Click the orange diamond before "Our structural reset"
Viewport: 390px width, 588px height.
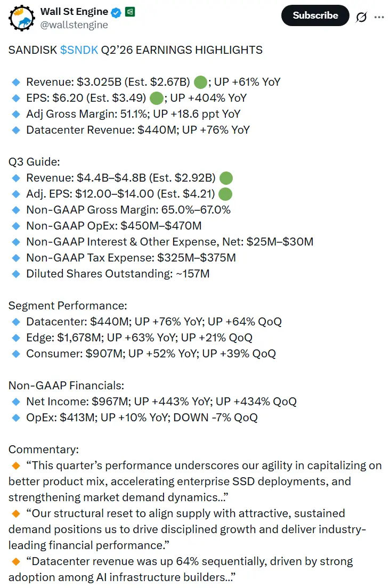click(16, 513)
